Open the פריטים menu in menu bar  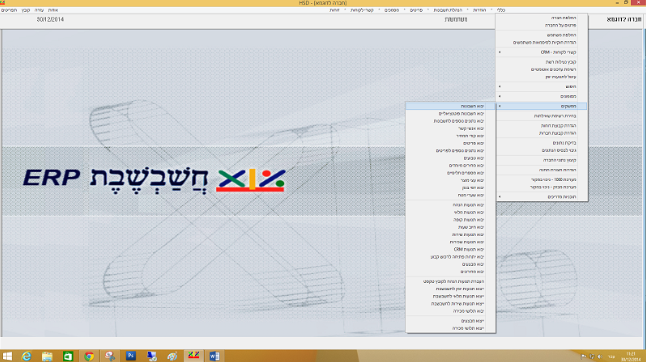pos(416,10)
